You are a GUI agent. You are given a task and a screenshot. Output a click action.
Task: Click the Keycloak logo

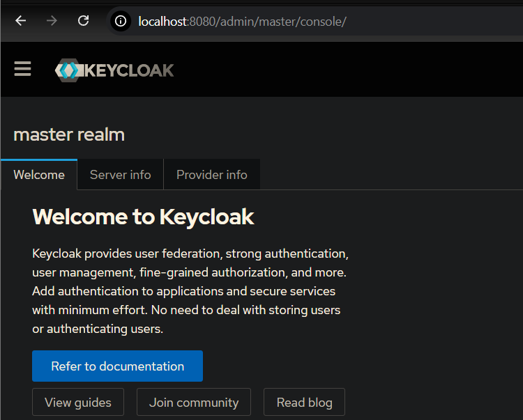click(114, 70)
